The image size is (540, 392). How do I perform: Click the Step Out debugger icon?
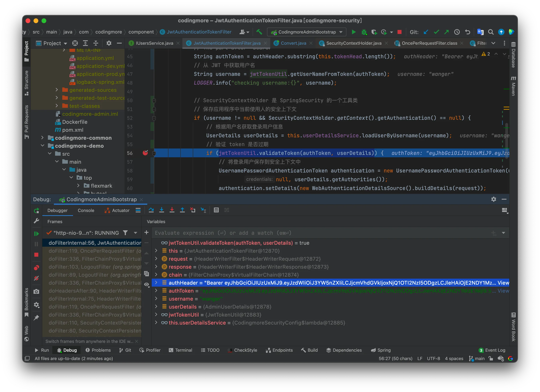click(182, 210)
